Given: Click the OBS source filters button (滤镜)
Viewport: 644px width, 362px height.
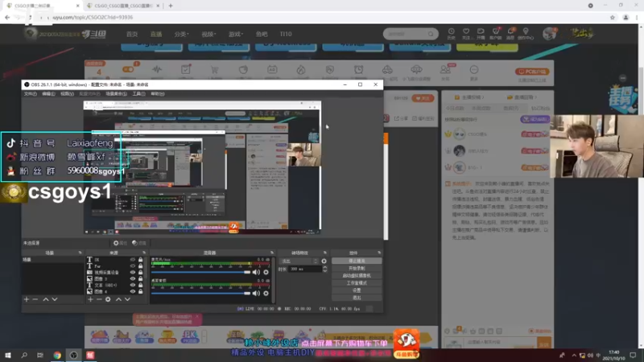Looking at the screenshot, I should [x=139, y=243].
